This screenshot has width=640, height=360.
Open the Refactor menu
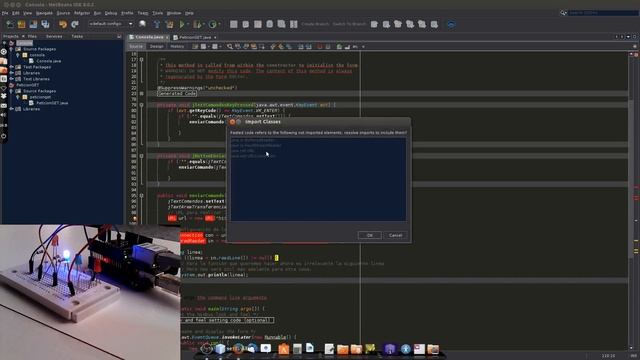click(x=82, y=13)
